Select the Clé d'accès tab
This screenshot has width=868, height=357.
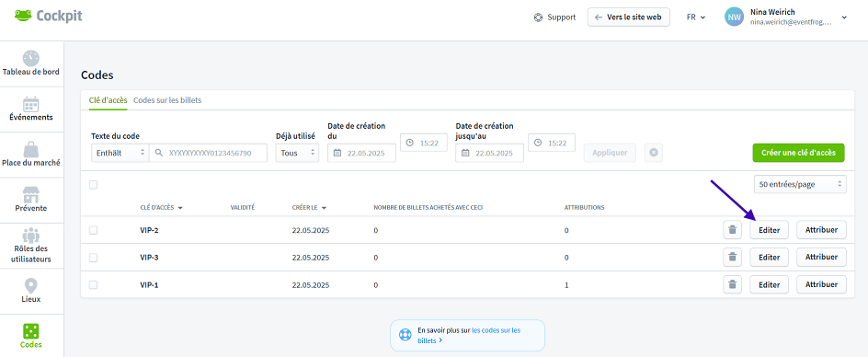tap(108, 100)
